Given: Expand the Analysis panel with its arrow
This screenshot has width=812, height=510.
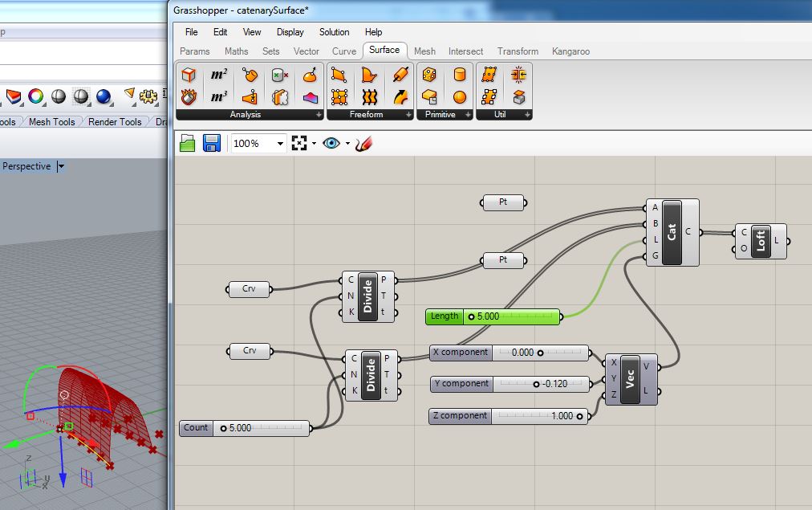Looking at the screenshot, I should pos(319,114).
